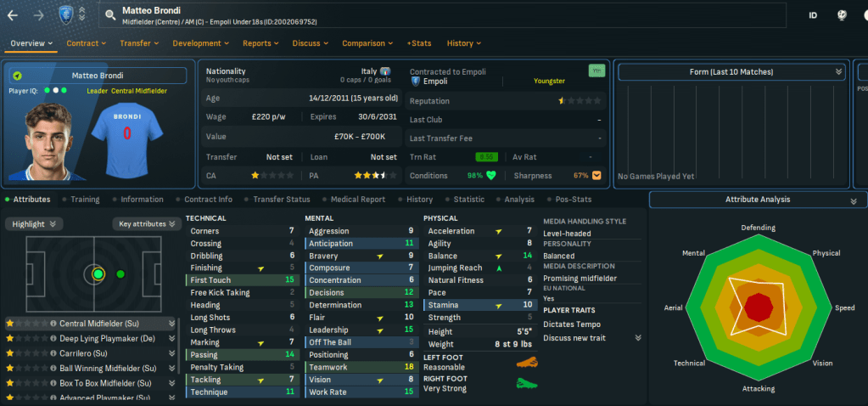The image size is (868, 406).
Task: Open the Key attributes dropdown
Action: click(x=146, y=224)
